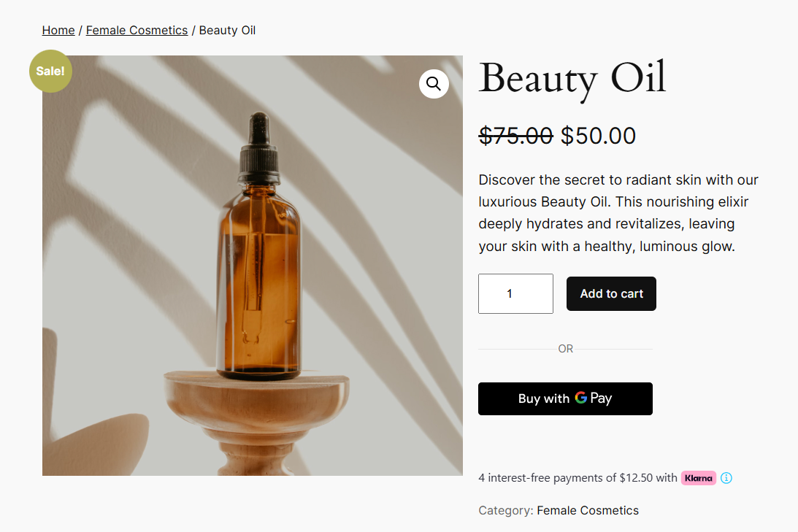This screenshot has height=532, width=798.
Task: Click the product description paragraph
Action: tap(617, 212)
